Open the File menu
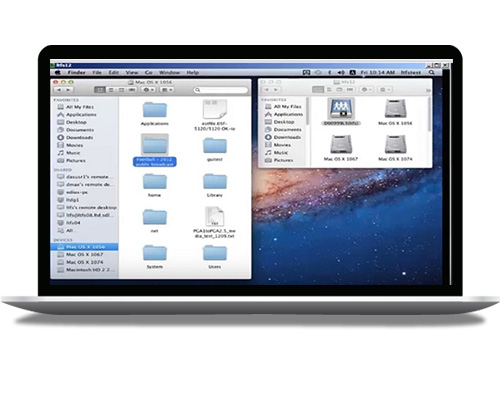The width and height of the screenshot is (500, 401). point(97,72)
